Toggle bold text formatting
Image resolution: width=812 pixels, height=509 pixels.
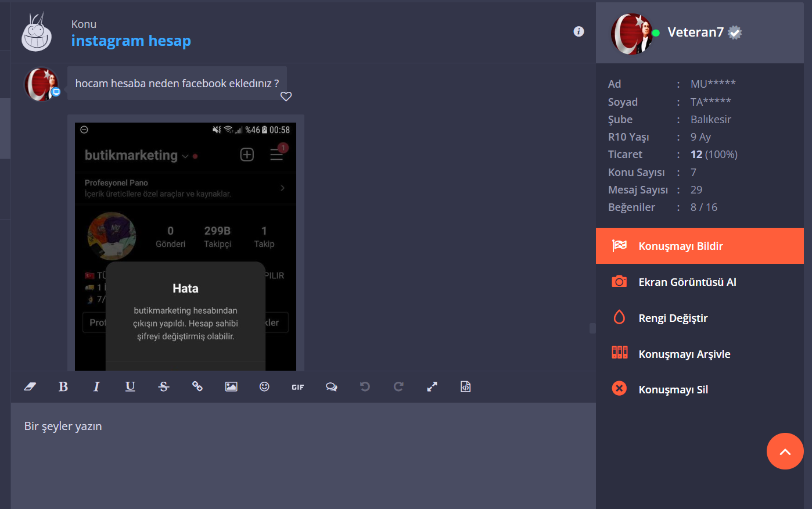[63, 387]
